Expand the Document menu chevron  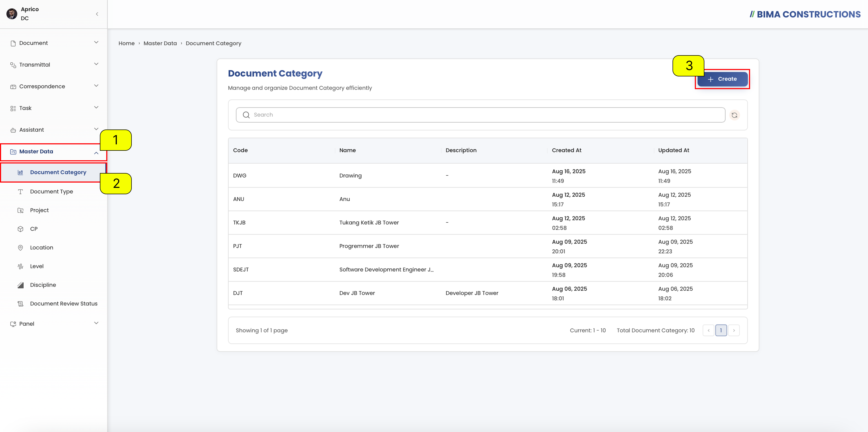click(x=96, y=42)
